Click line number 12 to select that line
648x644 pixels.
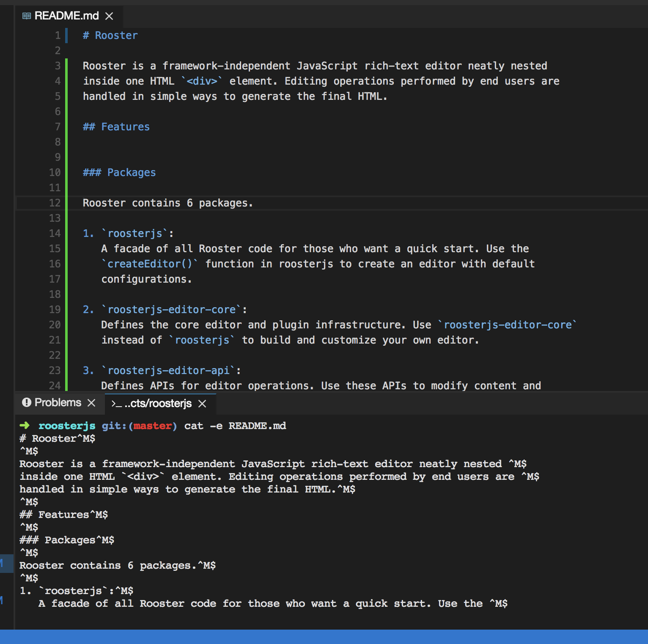55,203
